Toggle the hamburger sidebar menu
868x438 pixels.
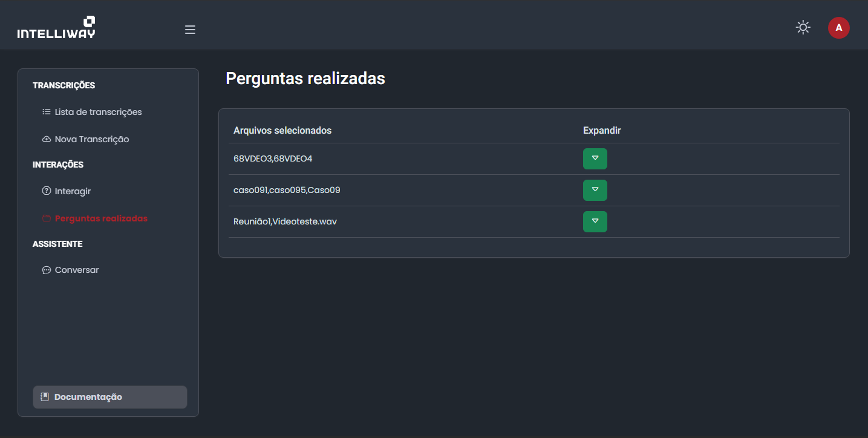coord(190,30)
